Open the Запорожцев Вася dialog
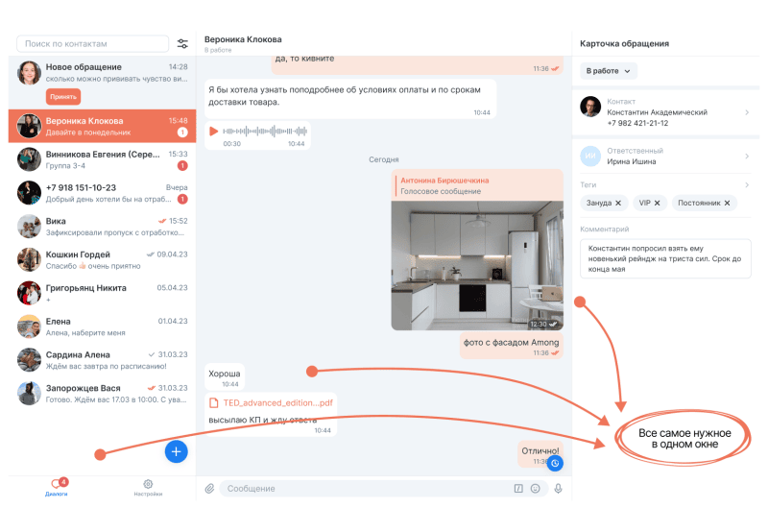Viewport: 768px width, 532px height. [103, 394]
